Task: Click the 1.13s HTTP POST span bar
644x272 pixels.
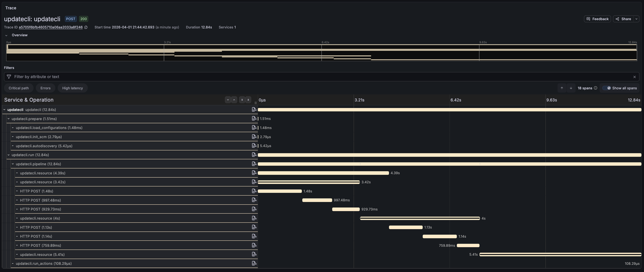Action: [x=406, y=227]
